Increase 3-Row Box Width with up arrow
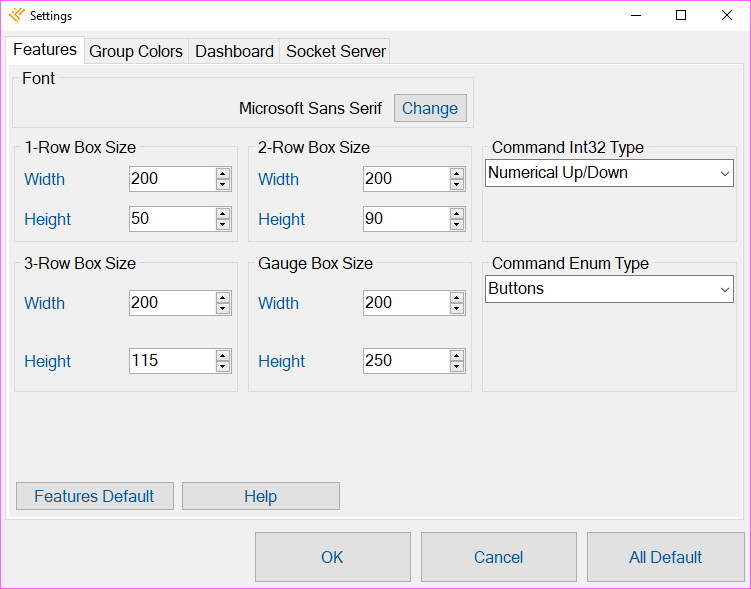 tap(223, 298)
